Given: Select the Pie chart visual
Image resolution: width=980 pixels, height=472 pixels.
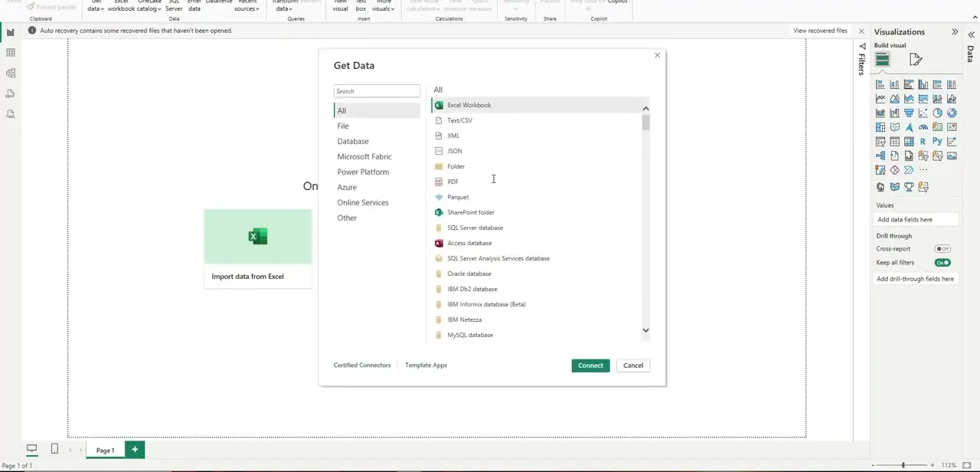Looking at the screenshot, I should 937,113.
